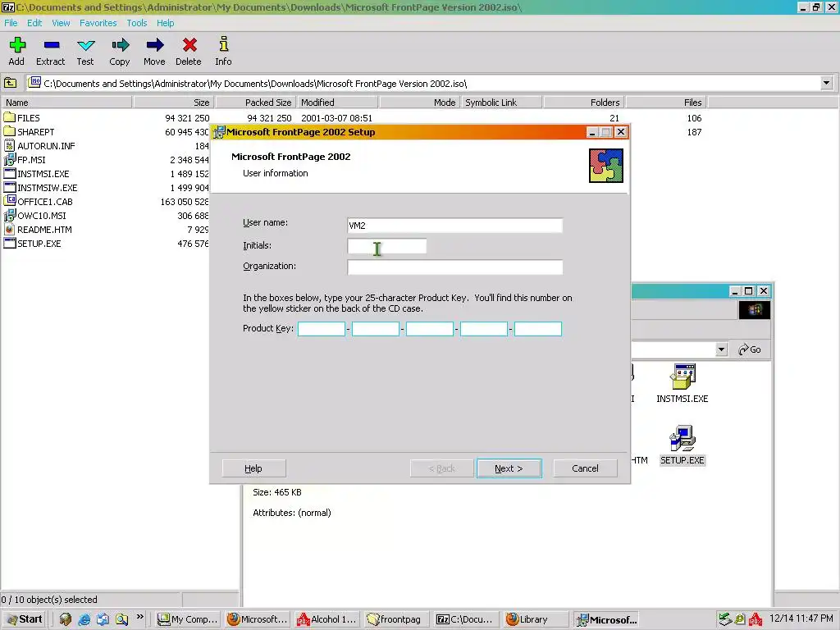The height and width of the screenshot is (630, 840).
Task: Click the Add toolbar icon in 7-Zip
Action: (x=16, y=52)
